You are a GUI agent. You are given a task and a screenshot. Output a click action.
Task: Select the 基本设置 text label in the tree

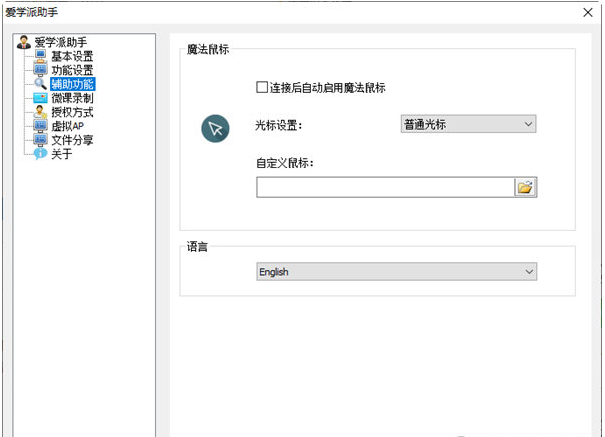coord(72,57)
